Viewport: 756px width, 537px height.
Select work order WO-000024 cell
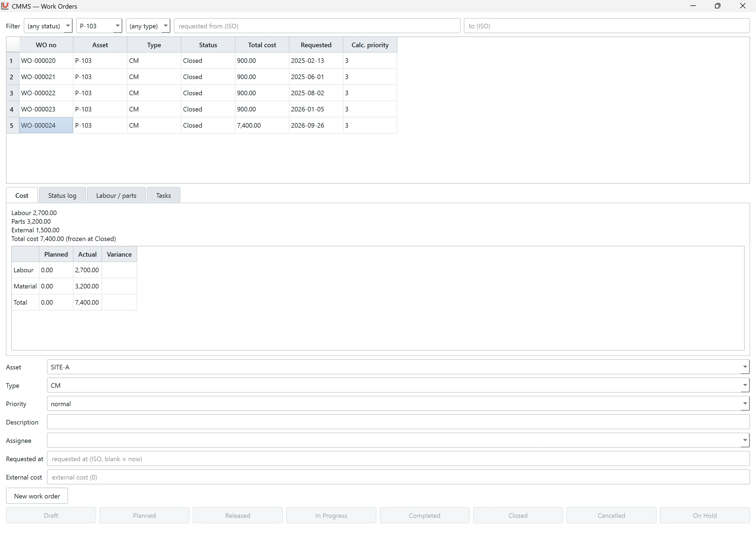pyautogui.click(x=46, y=125)
